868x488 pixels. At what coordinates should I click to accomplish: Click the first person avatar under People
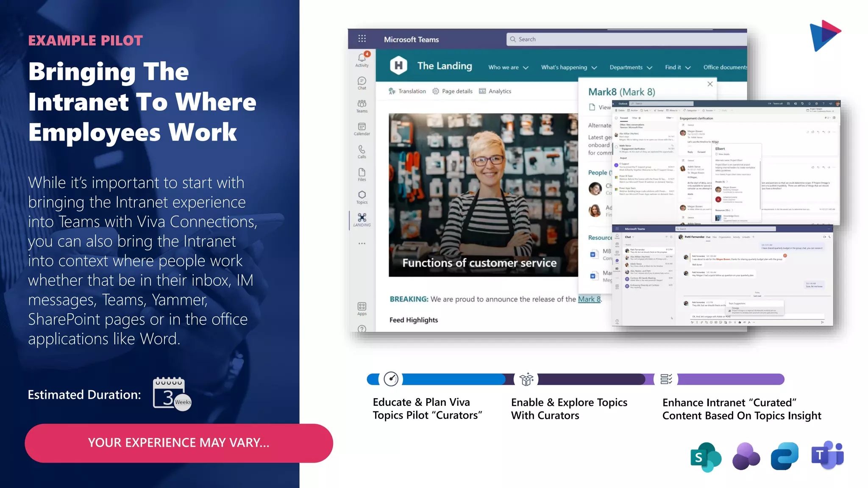tap(595, 188)
